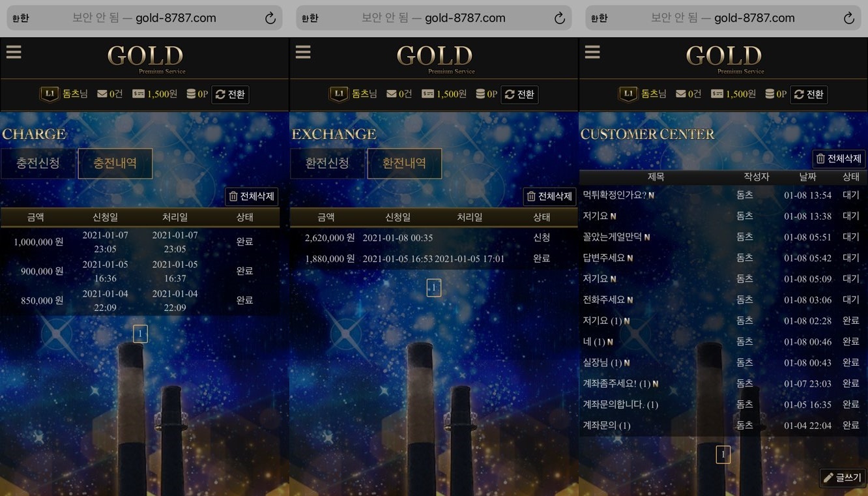Open post titled 전화주세요
Image resolution: width=868 pixels, height=496 pixels.
click(604, 299)
